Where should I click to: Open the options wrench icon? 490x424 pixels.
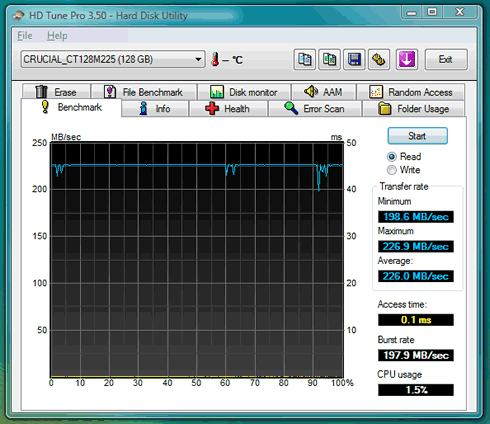pos(379,60)
